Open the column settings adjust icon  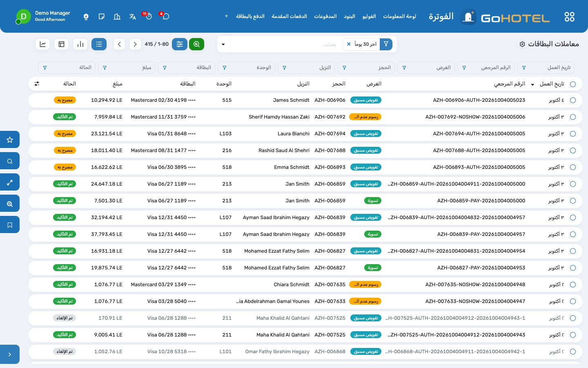tap(37, 84)
